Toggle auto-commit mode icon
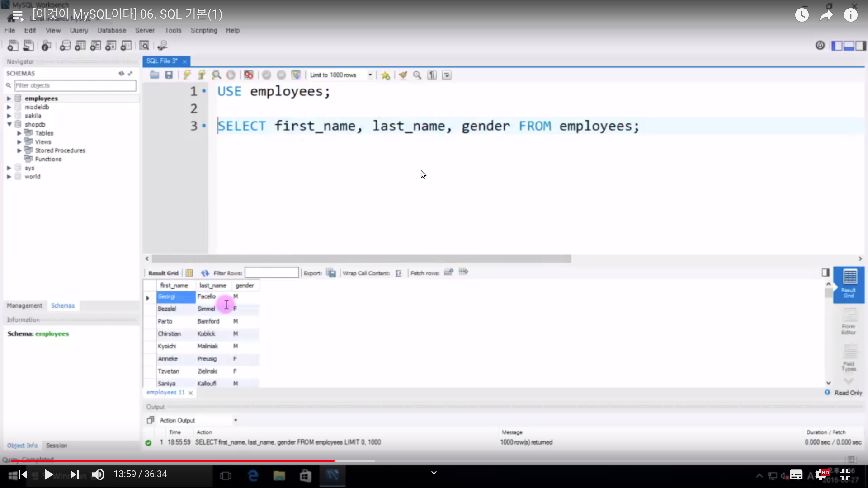The width and height of the screenshot is (868, 488). pos(296,75)
